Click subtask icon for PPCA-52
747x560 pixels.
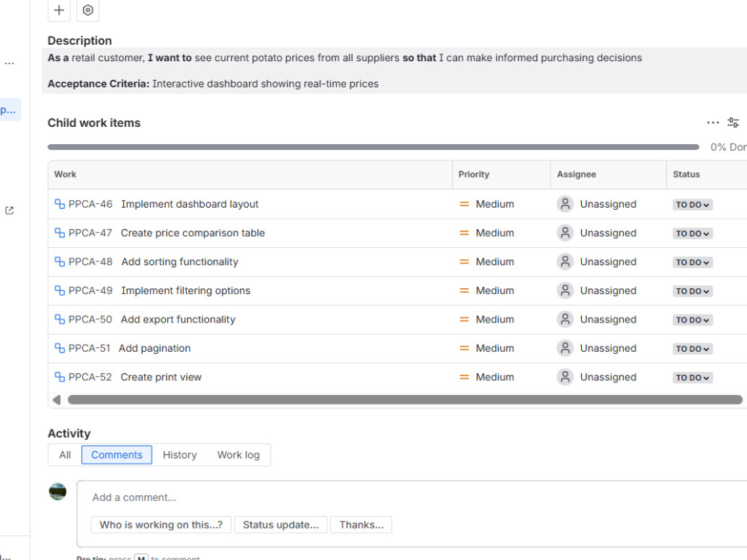[x=60, y=377]
